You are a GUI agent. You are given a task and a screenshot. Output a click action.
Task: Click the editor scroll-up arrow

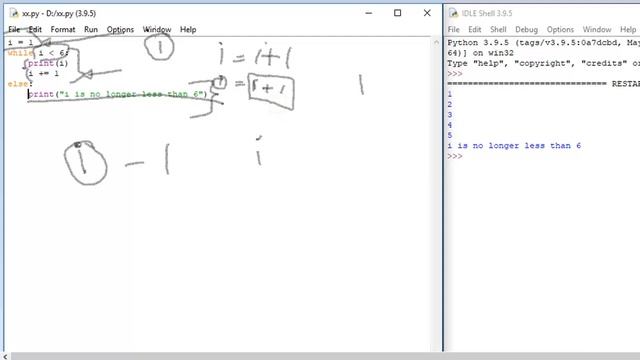(x=436, y=42)
